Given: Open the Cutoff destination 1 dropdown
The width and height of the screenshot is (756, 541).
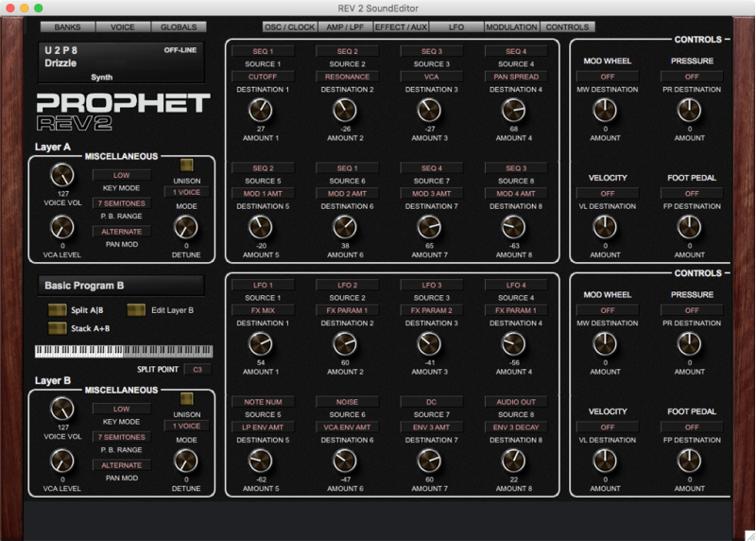Looking at the screenshot, I should click(x=262, y=77).
